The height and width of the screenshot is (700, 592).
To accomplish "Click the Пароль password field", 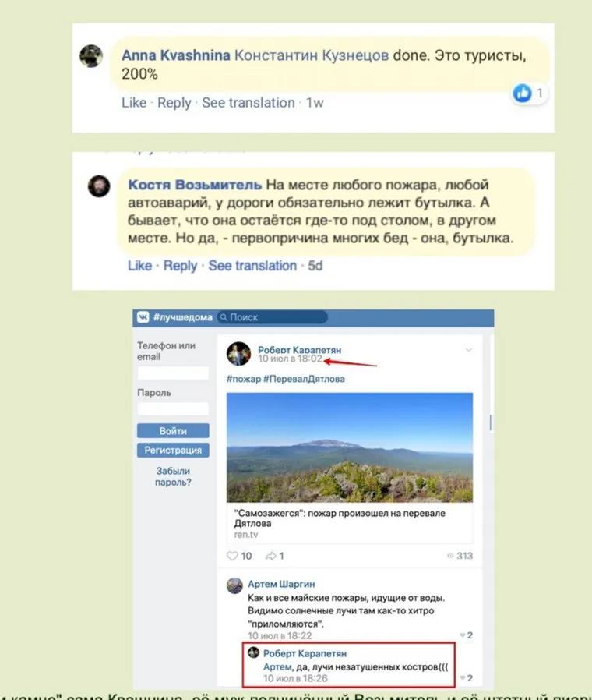I will pos(173,408).
